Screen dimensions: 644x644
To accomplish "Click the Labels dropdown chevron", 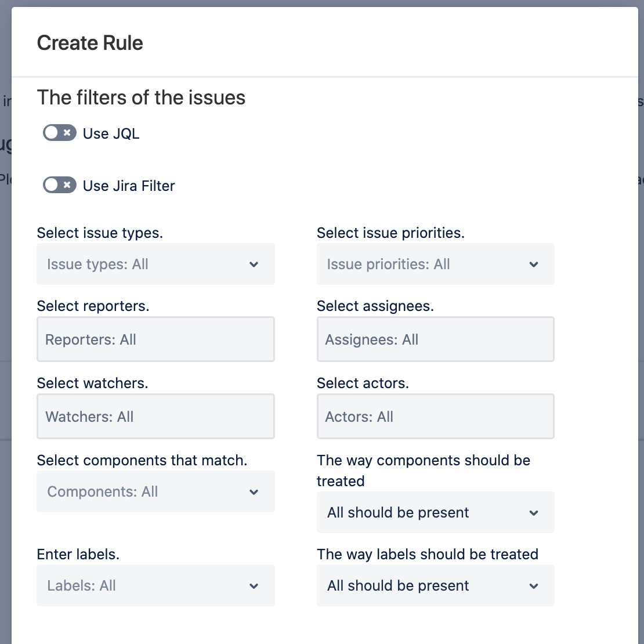I will (254, 586).
